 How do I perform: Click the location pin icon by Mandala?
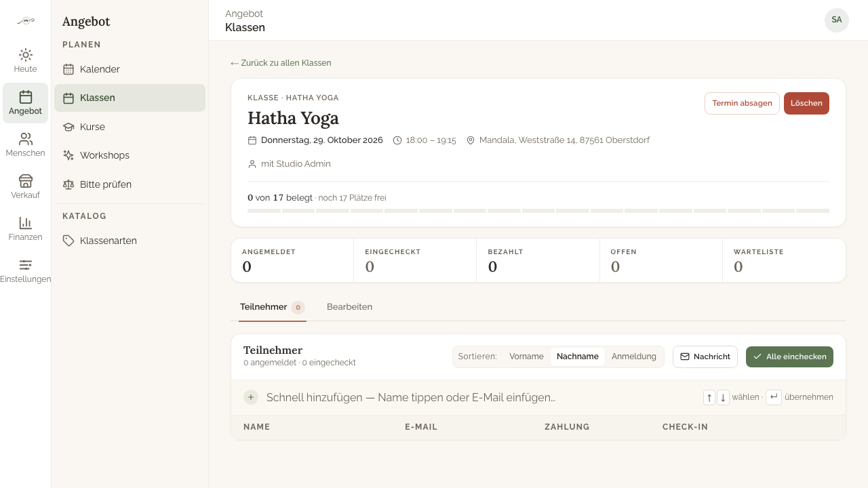click(471, 140)
